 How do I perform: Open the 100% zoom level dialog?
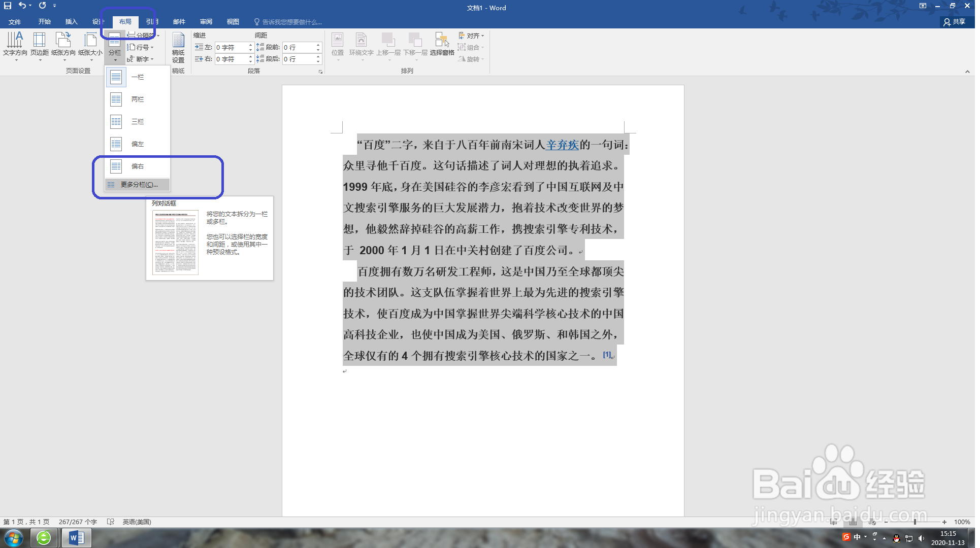(x=962, y=522)
